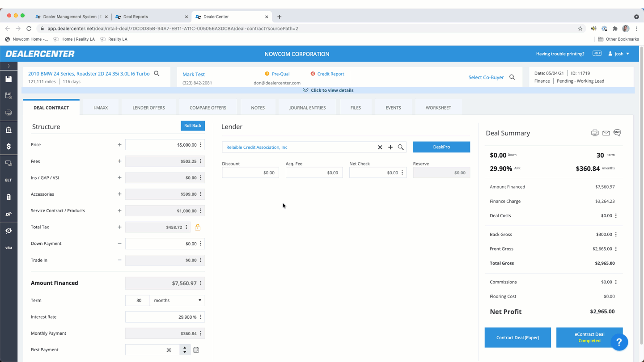Screen dimensions: 644x362
Task: Open Accessories options three-dot menu
Action: pyautogui.click(x=201, y=194)
